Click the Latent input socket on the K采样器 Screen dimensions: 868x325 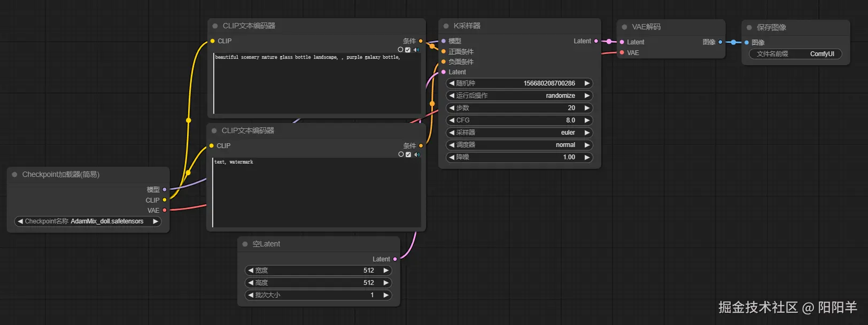point(444,72)
